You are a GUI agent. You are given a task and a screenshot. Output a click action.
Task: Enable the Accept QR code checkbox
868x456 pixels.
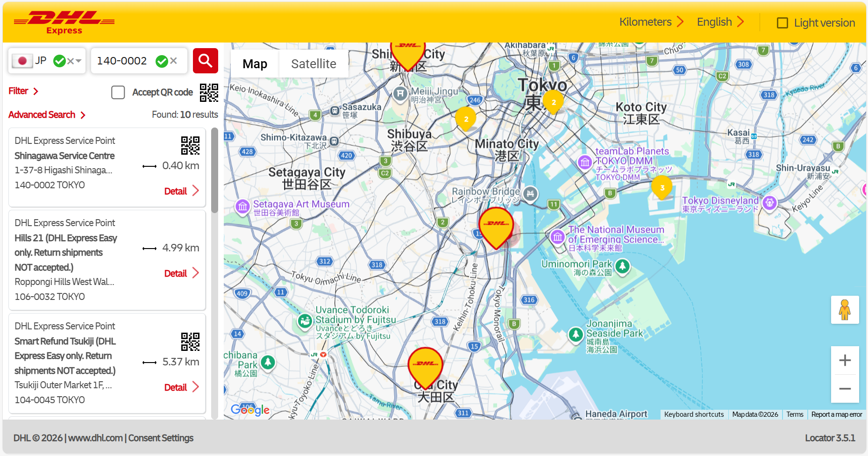pyautogui.click(x=118, y=93)
